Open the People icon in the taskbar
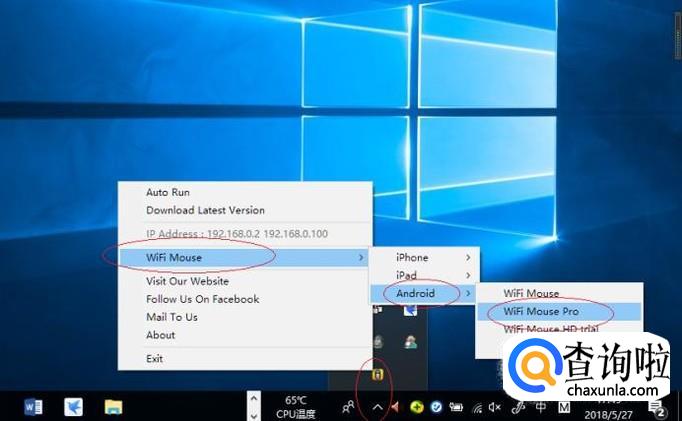 tap(348, 407)
